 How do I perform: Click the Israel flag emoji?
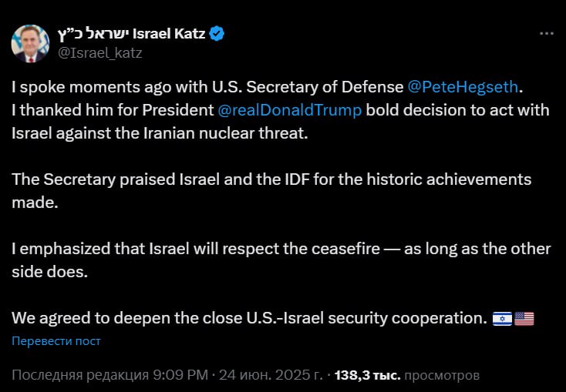pyautogui.click(x=502, y=319)
